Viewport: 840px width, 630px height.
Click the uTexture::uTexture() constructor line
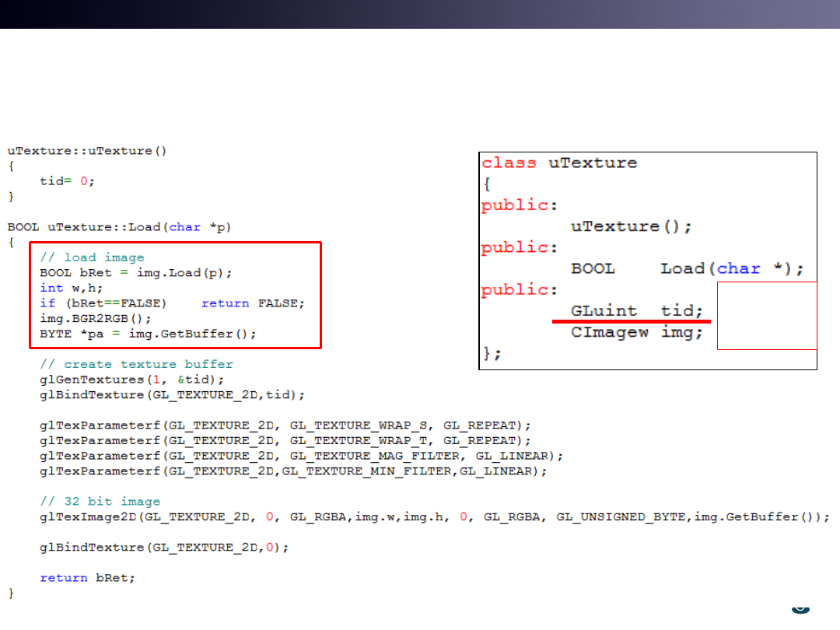87,151
